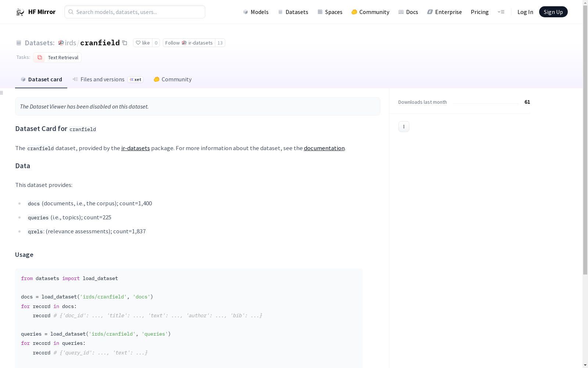
Task: Open the Models page
Action: click(256, 12)
